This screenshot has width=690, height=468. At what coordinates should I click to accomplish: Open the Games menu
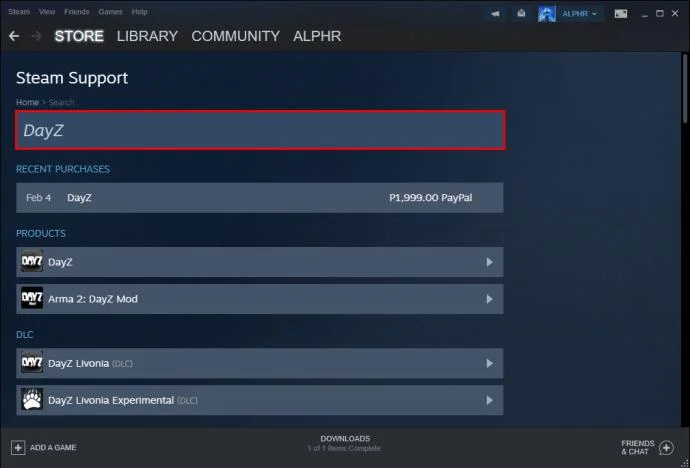pos(110,12)
